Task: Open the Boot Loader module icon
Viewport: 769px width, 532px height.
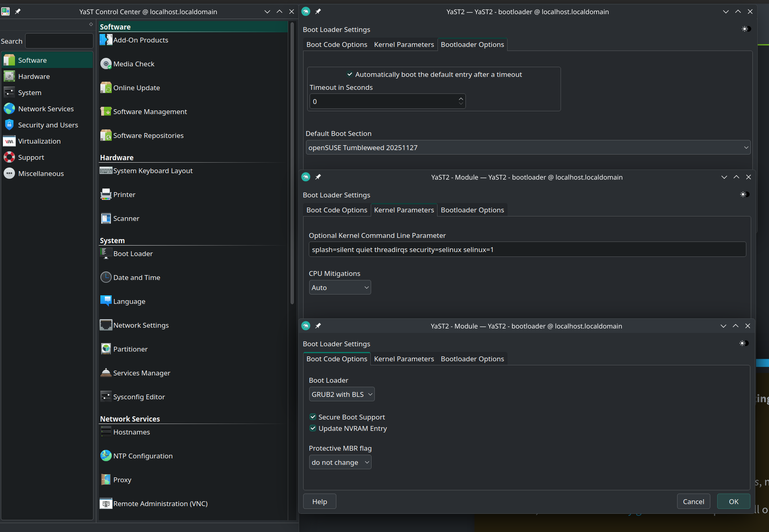Action: coord(106,254)
